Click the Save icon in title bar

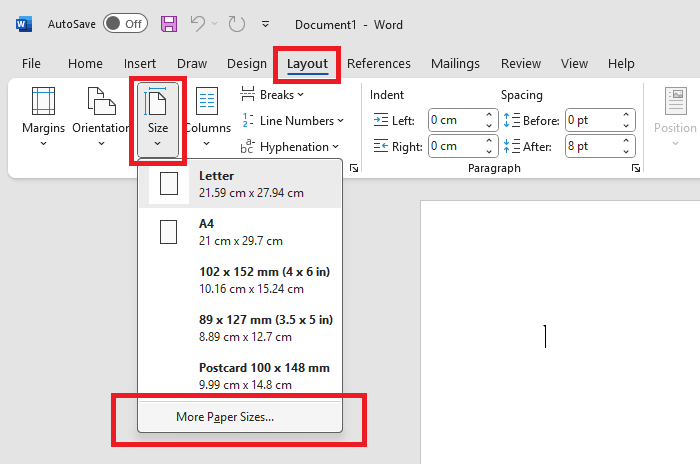pos(169,23)
